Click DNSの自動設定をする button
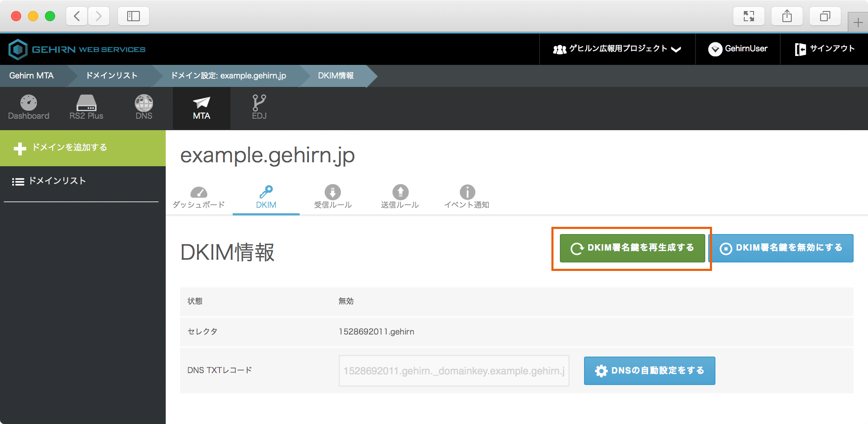Screen dimensions: 868x424 coord(649,371)
